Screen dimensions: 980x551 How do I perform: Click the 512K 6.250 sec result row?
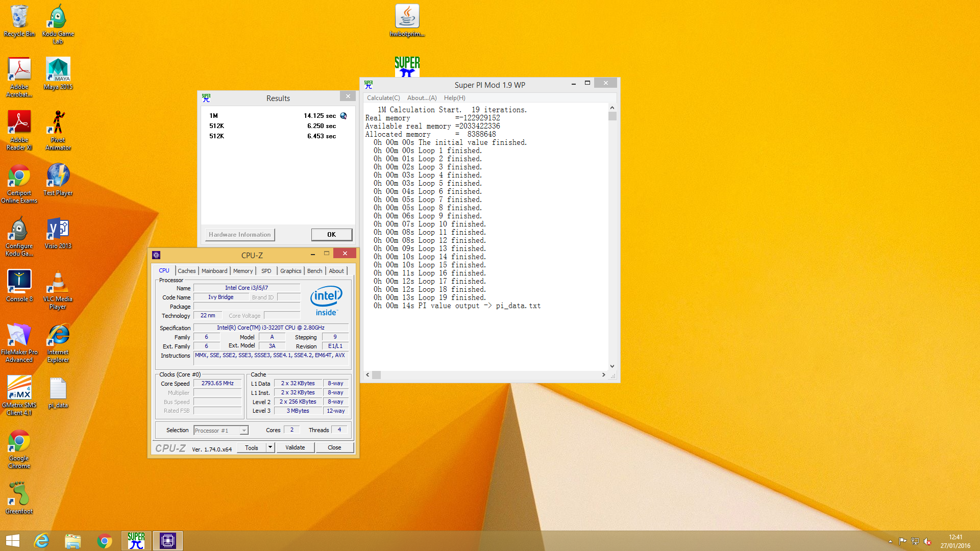(273, 126)
